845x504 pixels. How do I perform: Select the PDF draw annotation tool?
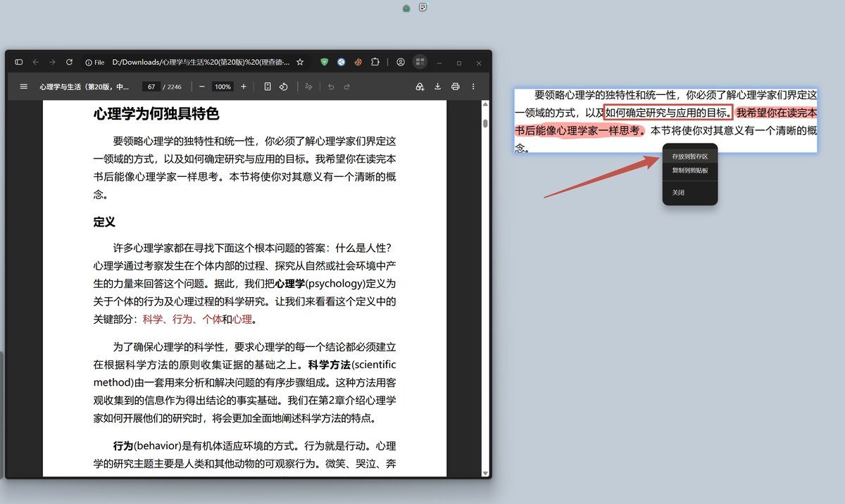(309, 87)
